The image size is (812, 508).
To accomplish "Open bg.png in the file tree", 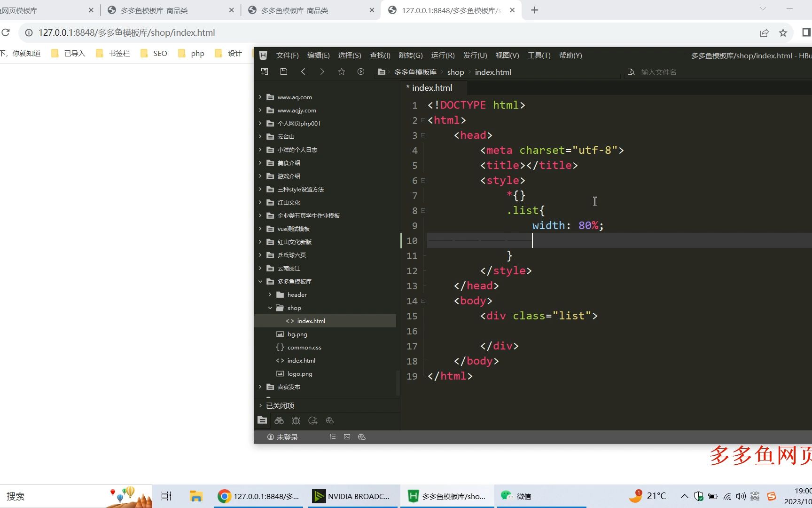I will (297, 334).
